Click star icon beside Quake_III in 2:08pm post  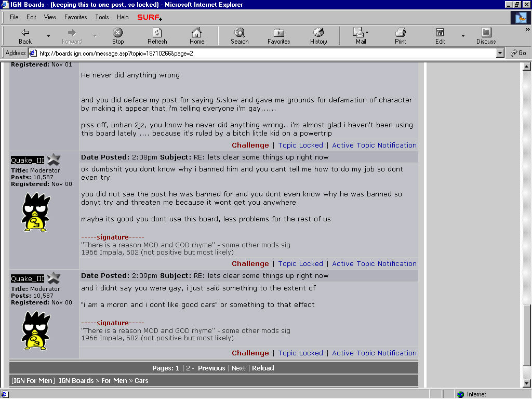coord(54,159)
